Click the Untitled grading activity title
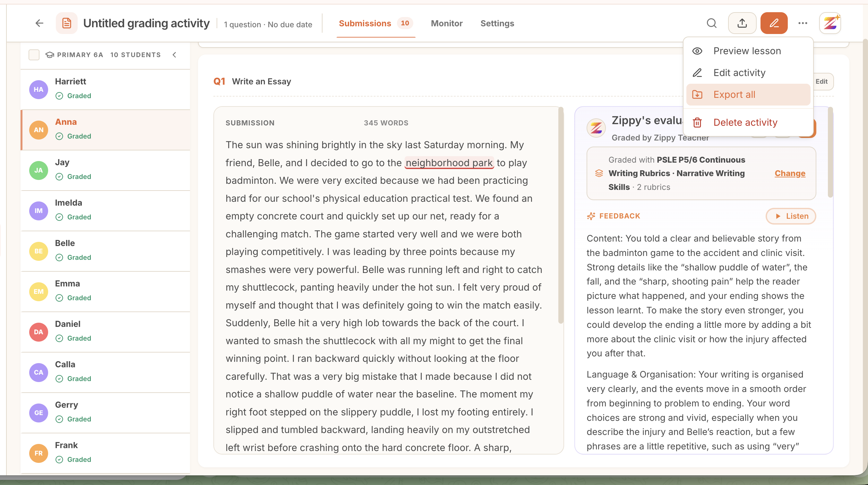The height and width of the screenshot is (485, 868). 146,23
